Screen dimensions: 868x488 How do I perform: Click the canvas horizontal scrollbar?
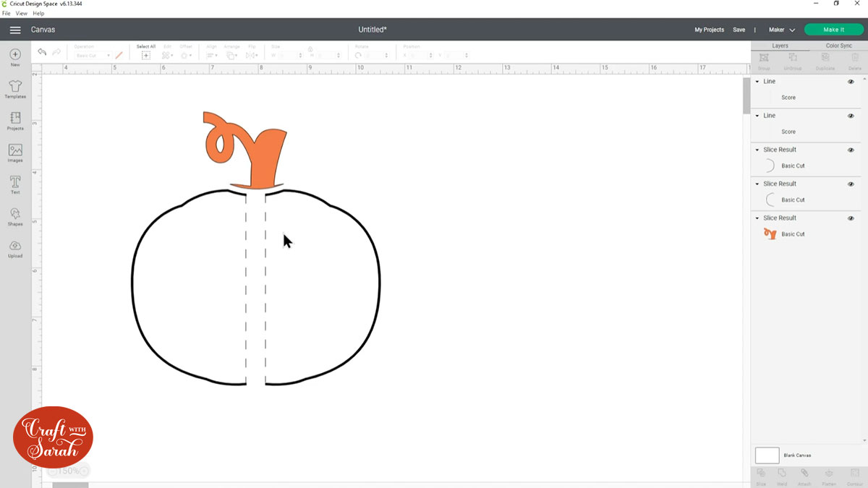click(x=70, y=485)
